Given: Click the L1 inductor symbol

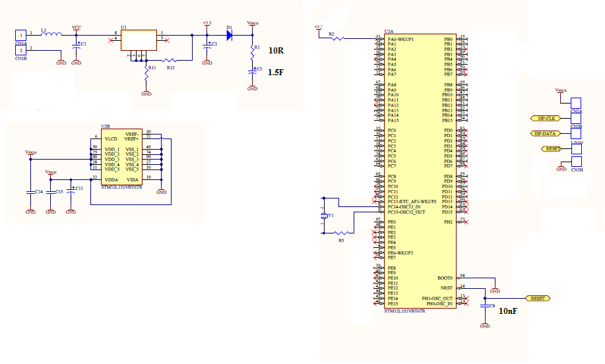Looking at the screenshot, I should click(x=51, y=34).
